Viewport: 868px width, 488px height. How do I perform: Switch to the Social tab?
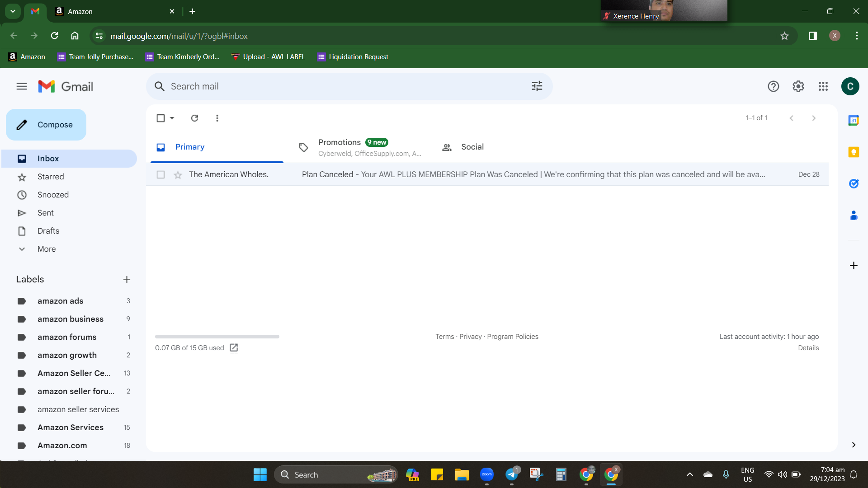(502, 147)
